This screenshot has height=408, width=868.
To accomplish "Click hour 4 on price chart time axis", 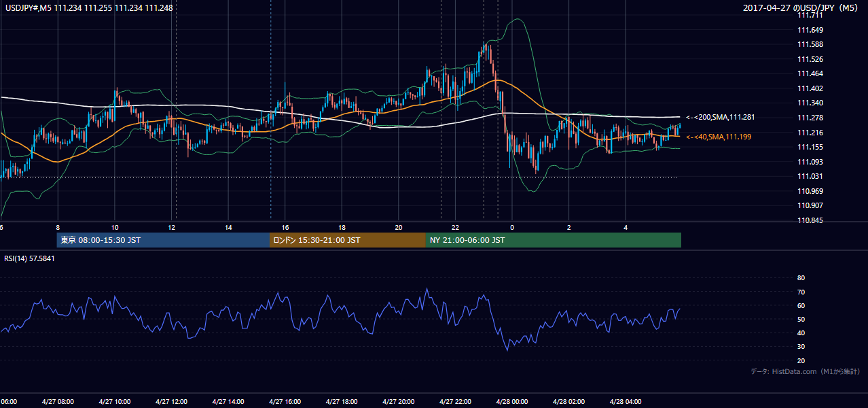I will click(x=626, y=228).
